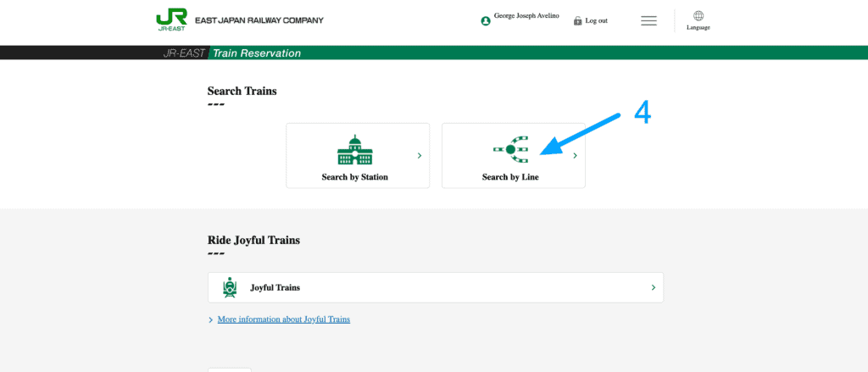Click the Language label text
868x372 pixels.
[698, 27]
